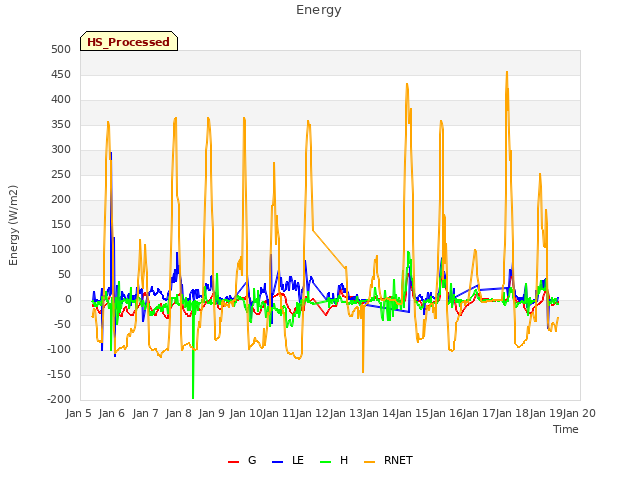This screenshot has height=480, width=640.
Task: Click the 450 y-axis tick label
Action: (61, 75)
